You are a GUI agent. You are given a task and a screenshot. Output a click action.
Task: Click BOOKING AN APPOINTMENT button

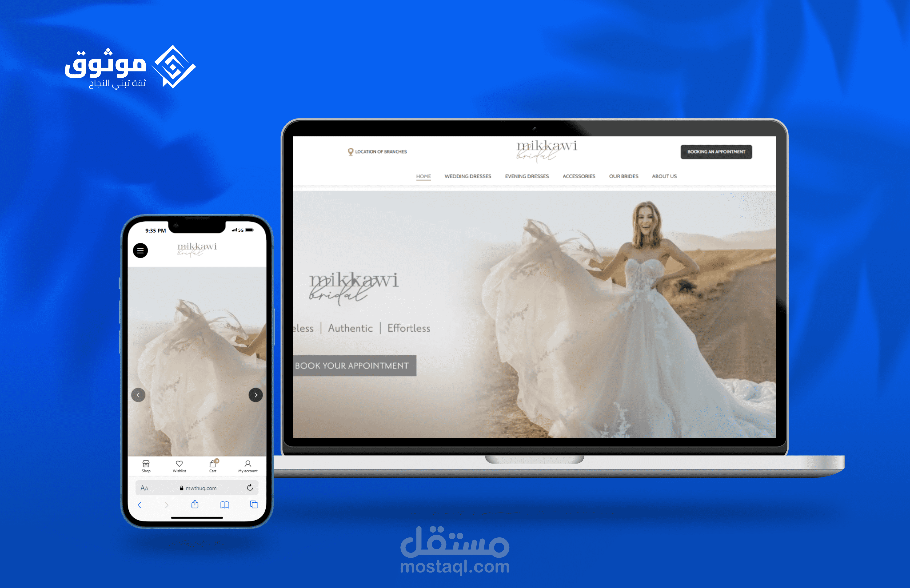pyautogui.click(x=716, y=151)
